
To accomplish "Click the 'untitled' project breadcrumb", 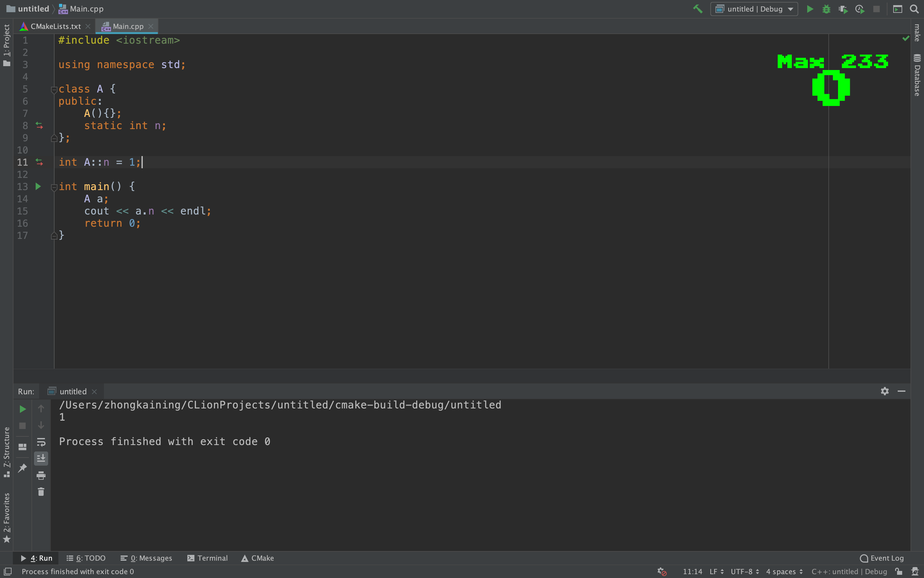I will point(28,9).
